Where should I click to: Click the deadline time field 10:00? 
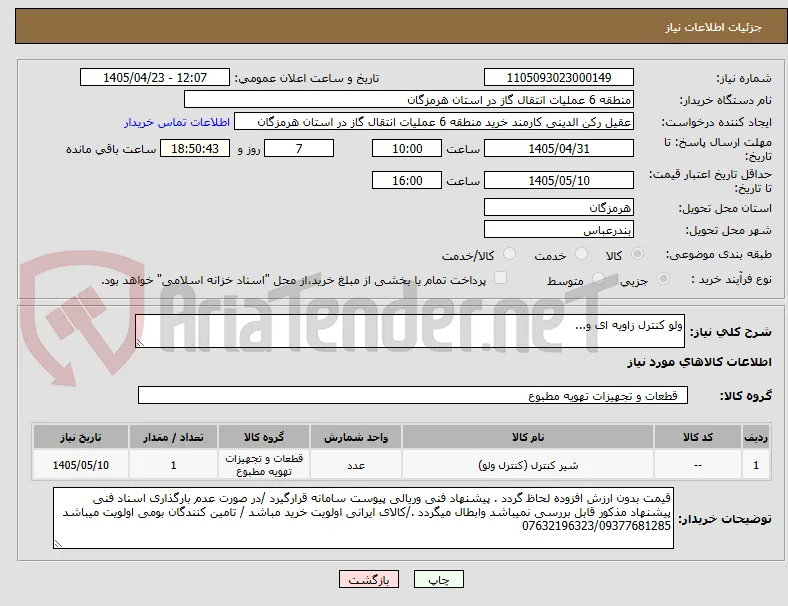tap(407, 148)
